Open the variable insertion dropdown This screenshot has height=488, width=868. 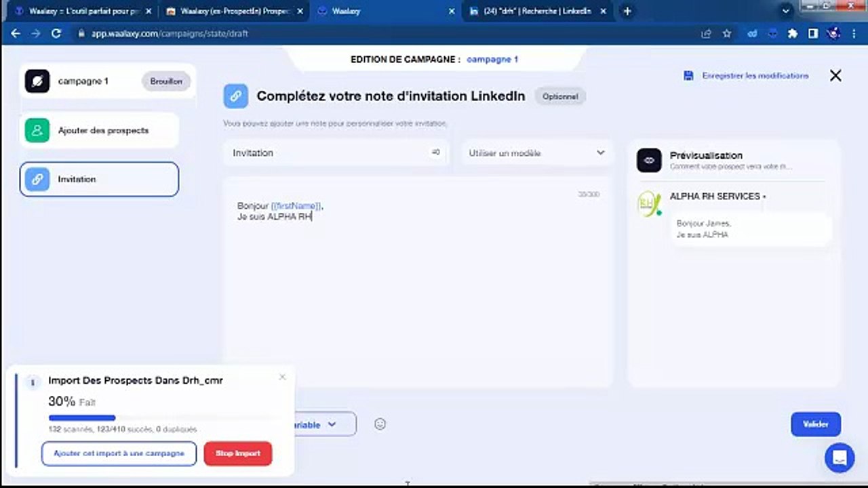click(x=325, y=424)
